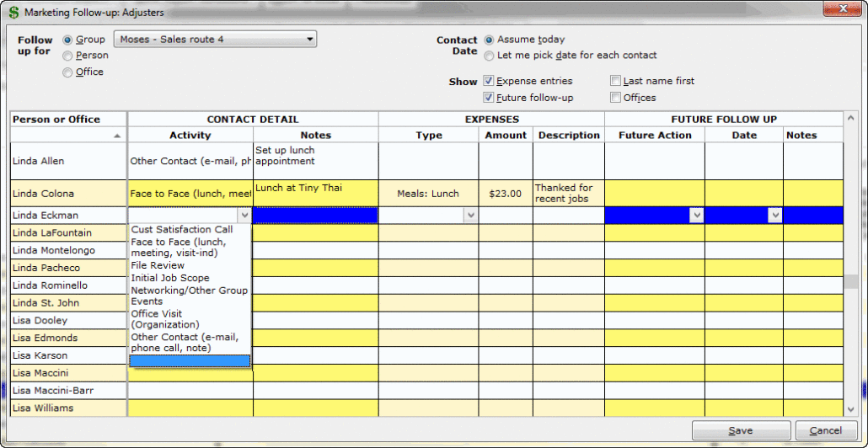Select the Linda Allen row name
The image size is (868, 448).
(38, 161)
